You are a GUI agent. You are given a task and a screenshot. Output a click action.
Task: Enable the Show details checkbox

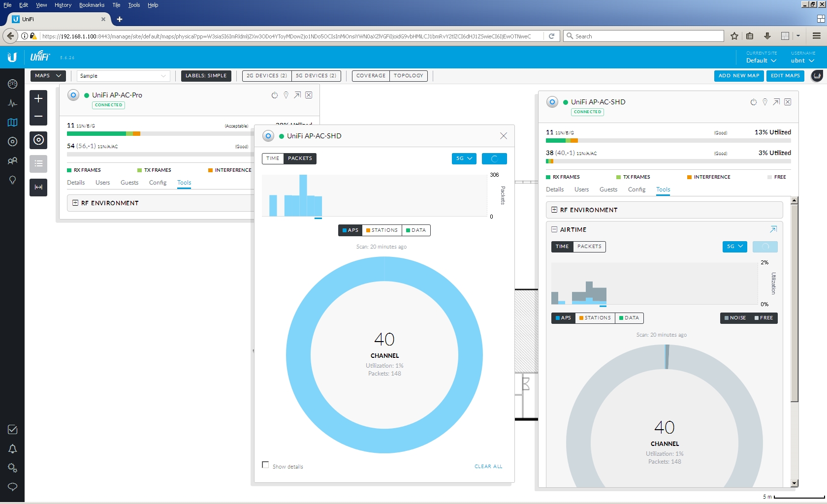266,465
